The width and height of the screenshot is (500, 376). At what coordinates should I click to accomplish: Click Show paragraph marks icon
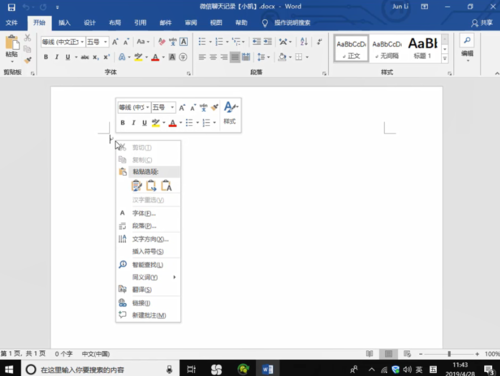[x=319, y=42]
